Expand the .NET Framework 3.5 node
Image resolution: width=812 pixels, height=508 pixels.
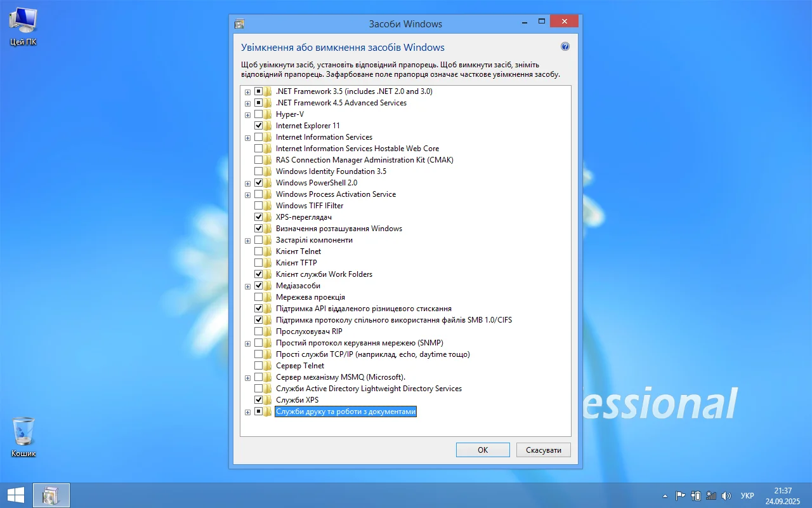[x=247, y=92]
